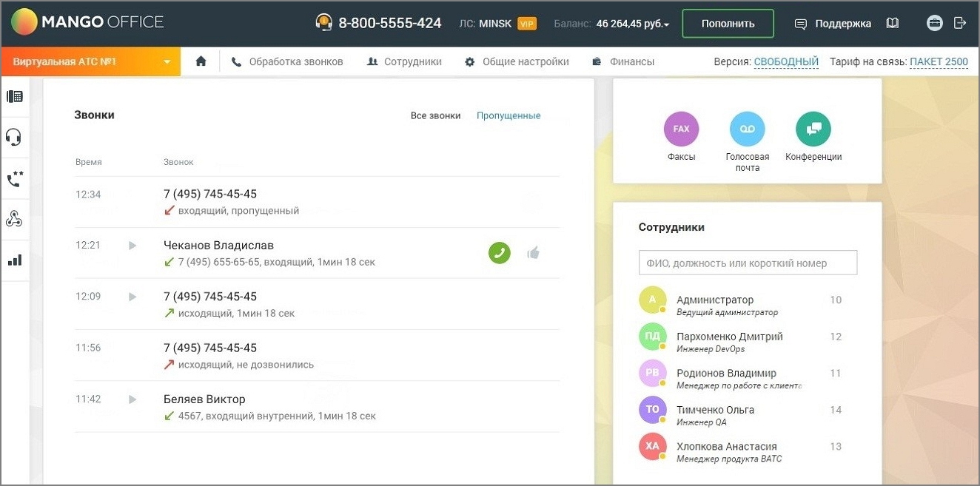
Task: Open the Сотрудники menu item
Action: tap(404, 62)
